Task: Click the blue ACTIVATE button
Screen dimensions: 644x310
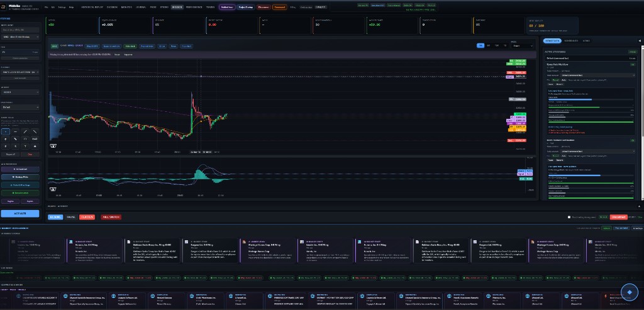Action: click(20, 214)
